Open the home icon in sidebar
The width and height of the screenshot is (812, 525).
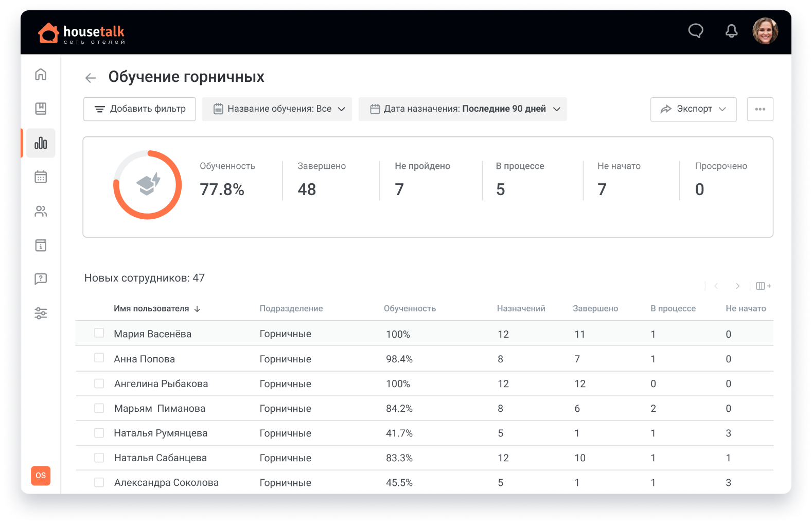pos(41,75)
